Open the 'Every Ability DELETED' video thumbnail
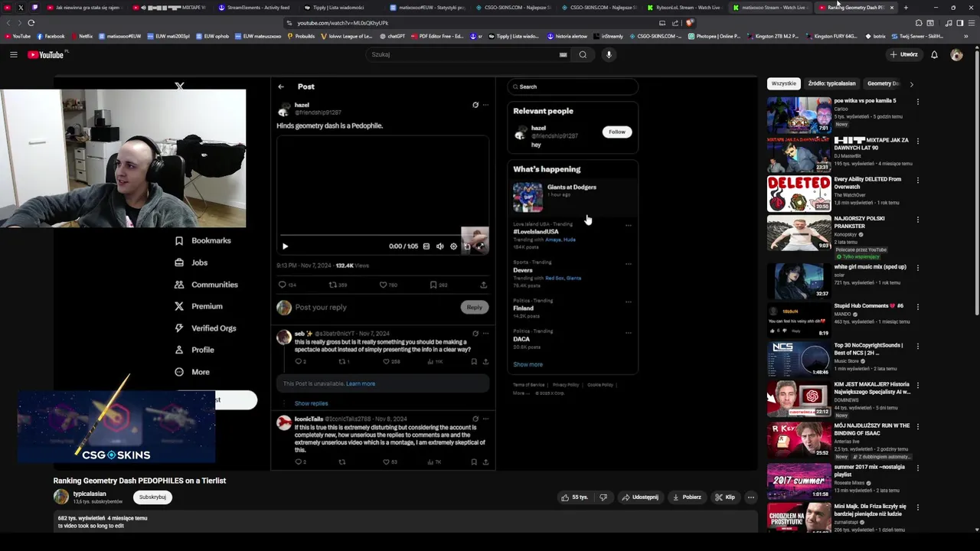980x551 pixels. point(799,194)
